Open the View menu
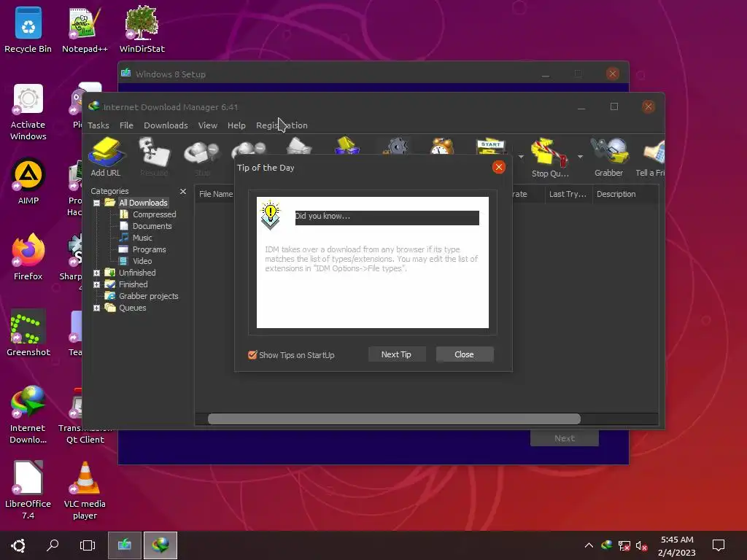 point(208,125)
